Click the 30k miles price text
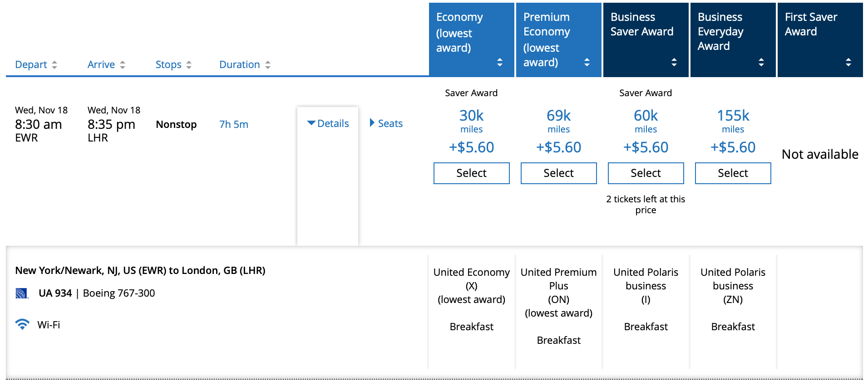 point(472,121)
